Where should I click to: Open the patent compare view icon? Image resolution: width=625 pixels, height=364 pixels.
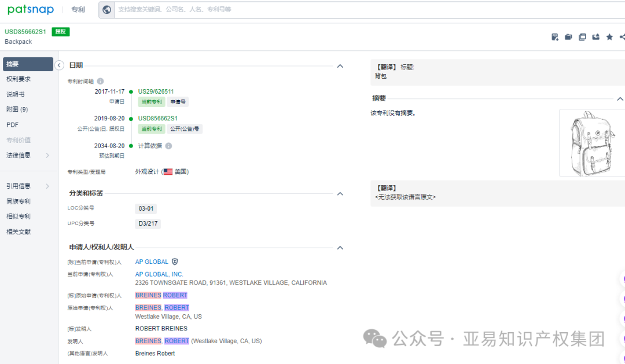[x=582, y=36]
